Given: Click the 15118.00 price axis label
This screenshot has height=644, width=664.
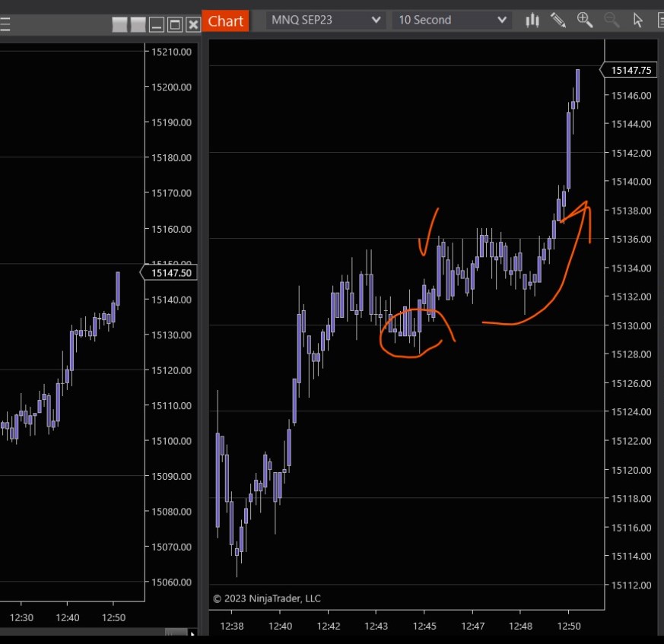Looking at the screenshot, I should coord(631,499).
